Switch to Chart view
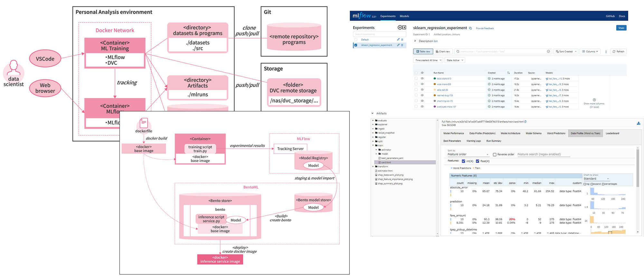The height and width of the screenshot is (280, 644). [443, 51]
